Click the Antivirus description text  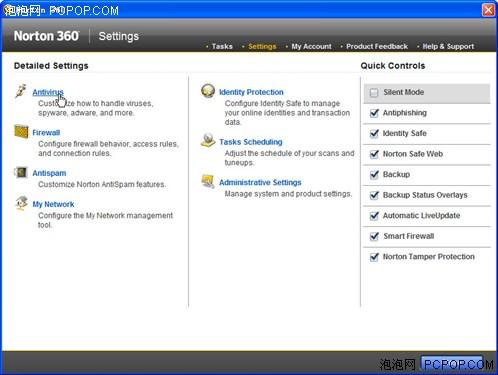[x=96, y=108]
